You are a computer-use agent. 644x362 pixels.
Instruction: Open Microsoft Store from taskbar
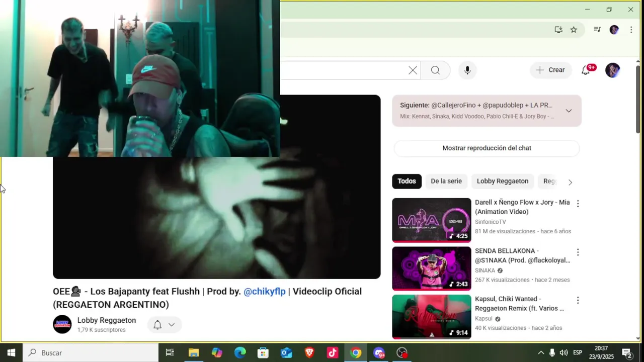pos(263,353)
